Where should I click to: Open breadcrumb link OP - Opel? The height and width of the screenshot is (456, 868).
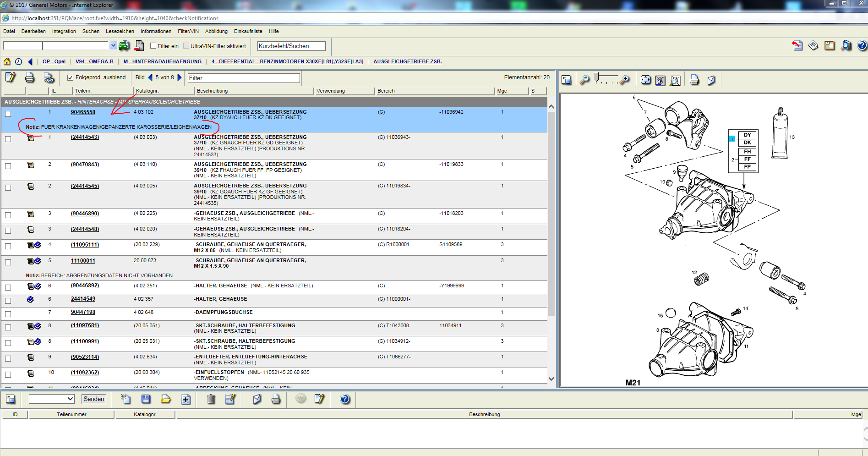(x=54, y=61)
